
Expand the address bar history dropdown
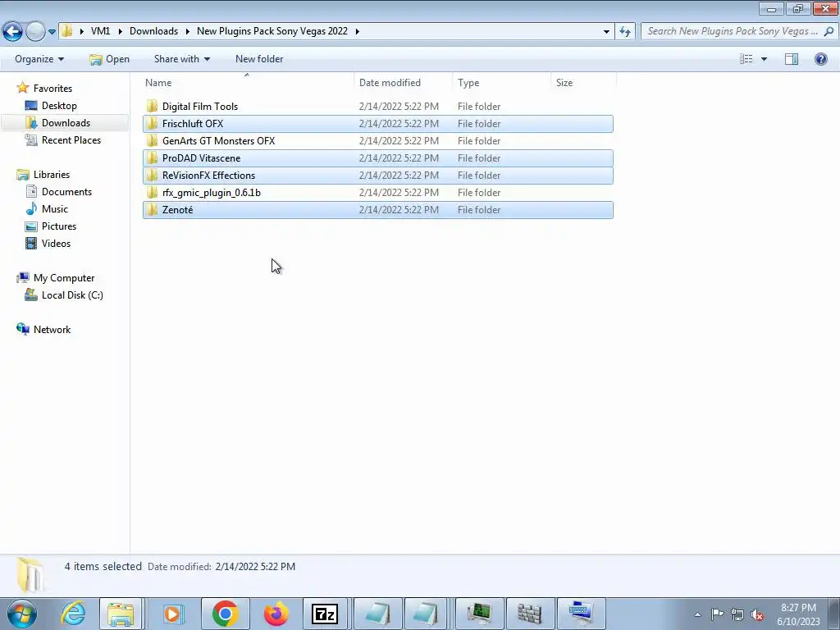(x=606, y=31)
